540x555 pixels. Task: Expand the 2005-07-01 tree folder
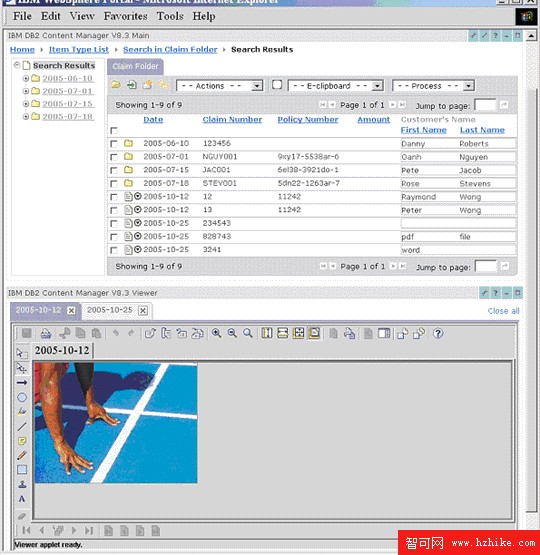(x=25, y=91)
